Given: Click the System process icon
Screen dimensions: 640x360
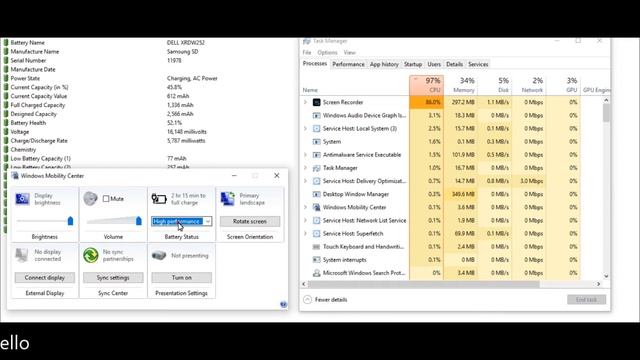Looking at the screenshot, I should pos(316,142).
